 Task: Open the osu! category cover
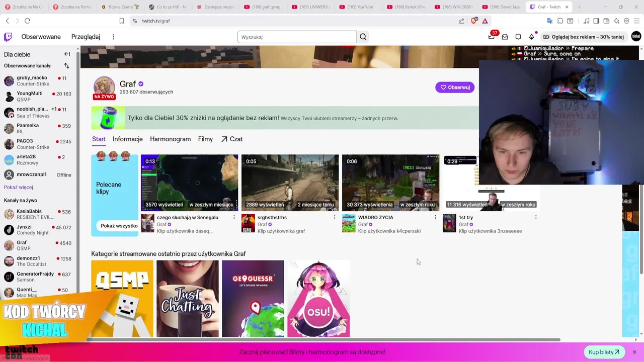pyautogui.click(x=318, y=299)
